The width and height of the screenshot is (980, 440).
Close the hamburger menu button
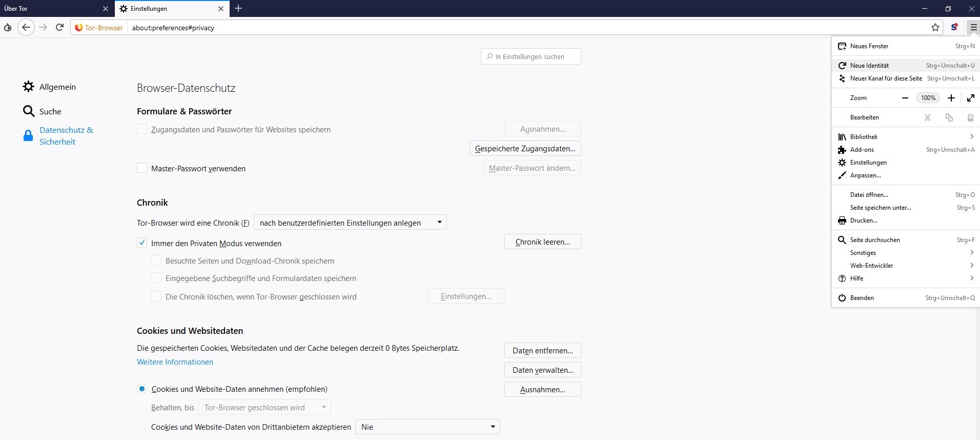click(973, 27)
